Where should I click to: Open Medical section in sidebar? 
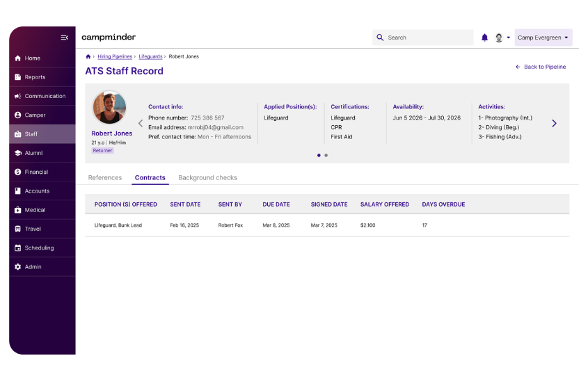coord(35,210)
